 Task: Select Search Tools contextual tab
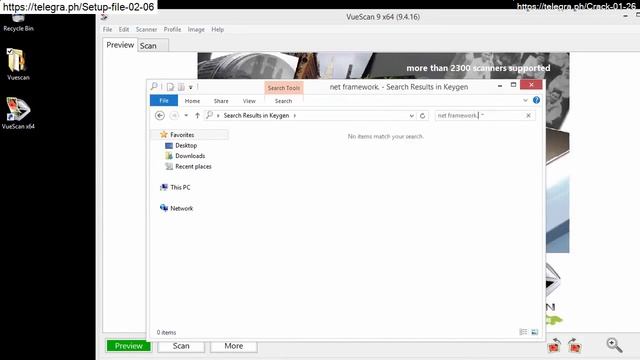coord(284,88)
